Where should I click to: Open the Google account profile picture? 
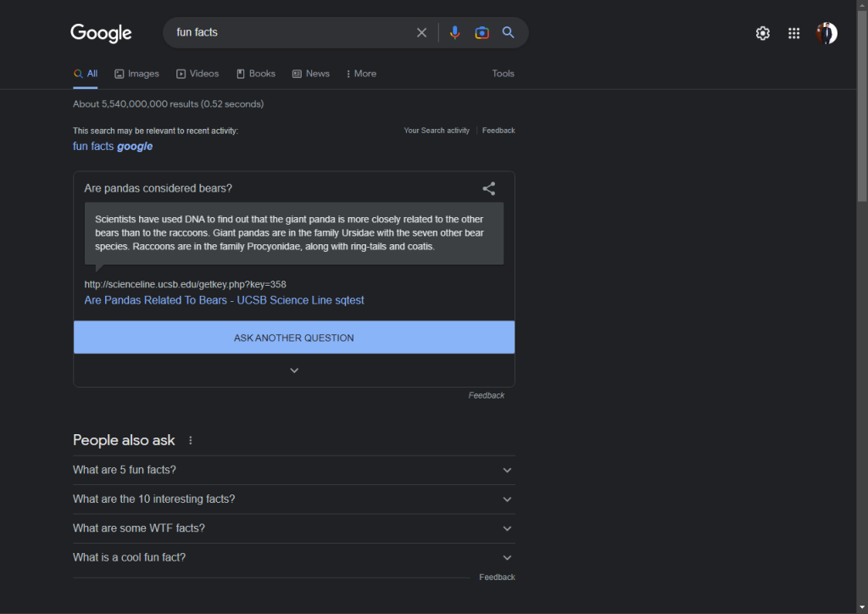pyautogui.click(x=826, y=33)
